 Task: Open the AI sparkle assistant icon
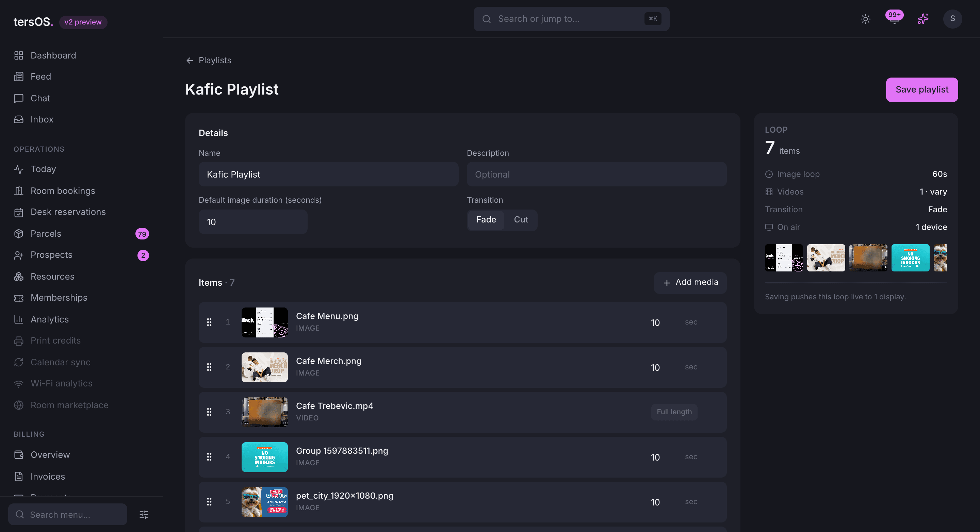coord(923,19)
